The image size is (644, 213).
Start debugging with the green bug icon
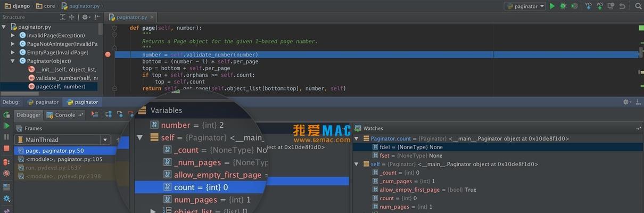tap(563, 6)
